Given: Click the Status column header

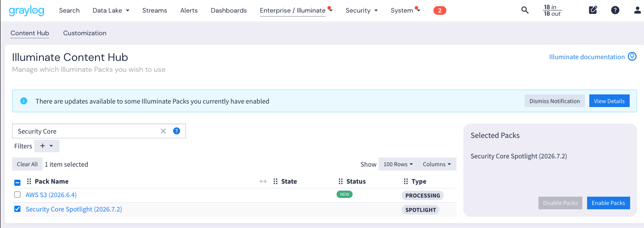Looking at the screenshot, I should pyautogui.click(x=356, y=181).
